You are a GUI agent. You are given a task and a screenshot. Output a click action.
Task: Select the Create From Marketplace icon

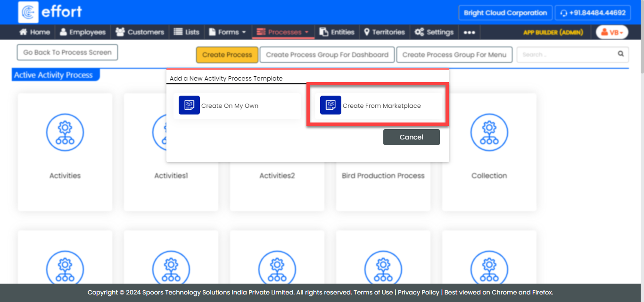330,105
